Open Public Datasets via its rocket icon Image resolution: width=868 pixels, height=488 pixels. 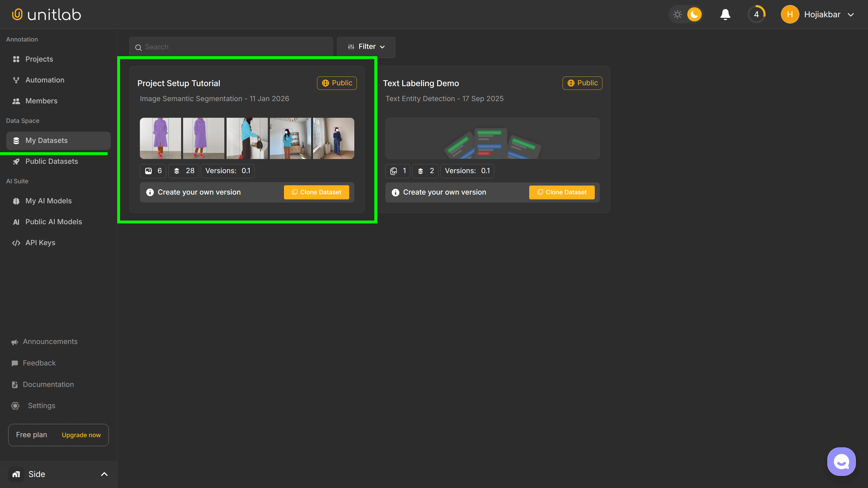click(16, 161)
